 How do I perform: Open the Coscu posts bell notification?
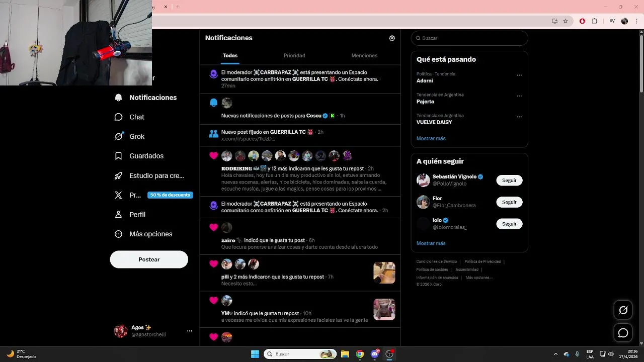point(300,109)
